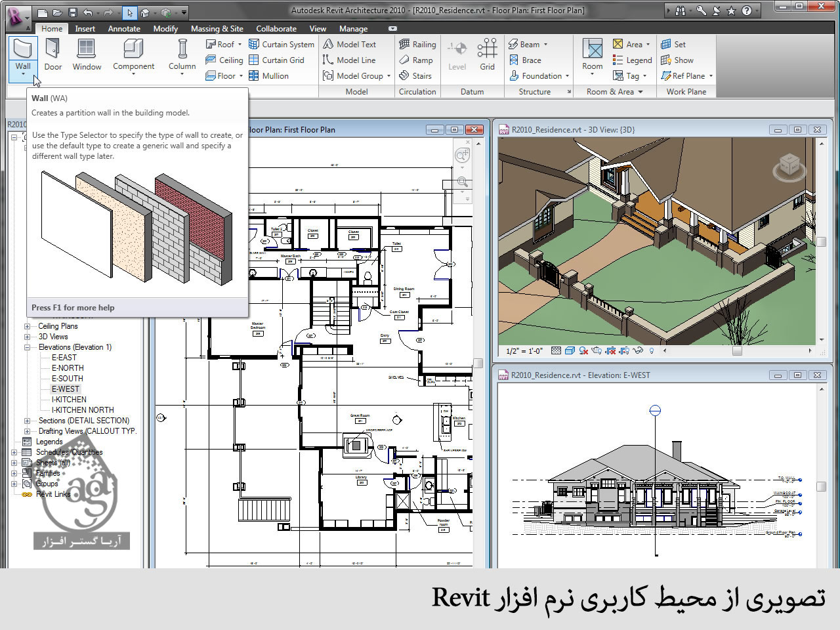Select the Railing tool

(417, 44)
